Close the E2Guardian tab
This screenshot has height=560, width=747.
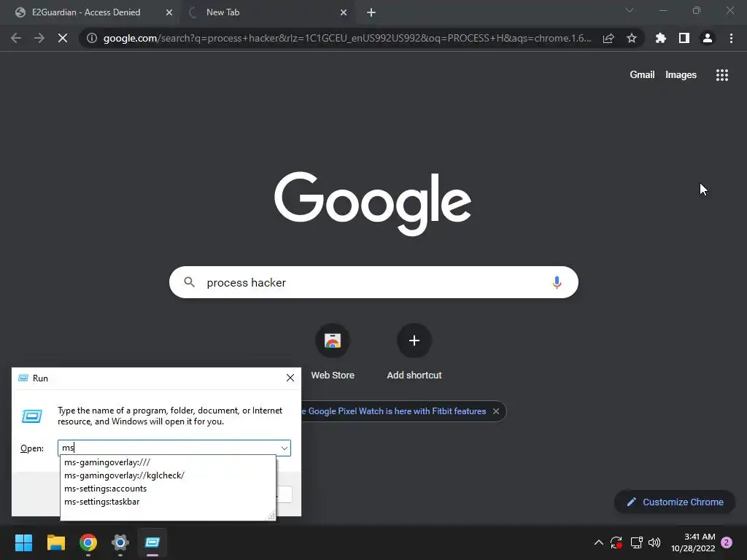[169, 12]
